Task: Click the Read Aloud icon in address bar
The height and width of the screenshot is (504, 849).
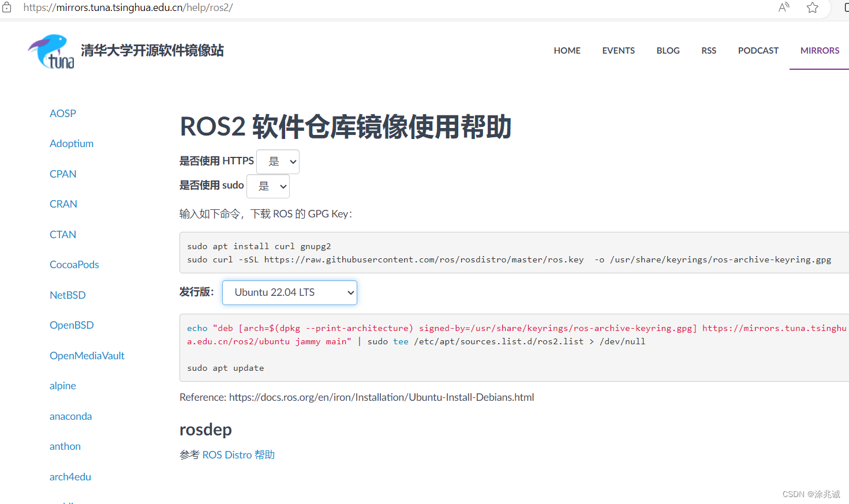Action: [784, 7]
